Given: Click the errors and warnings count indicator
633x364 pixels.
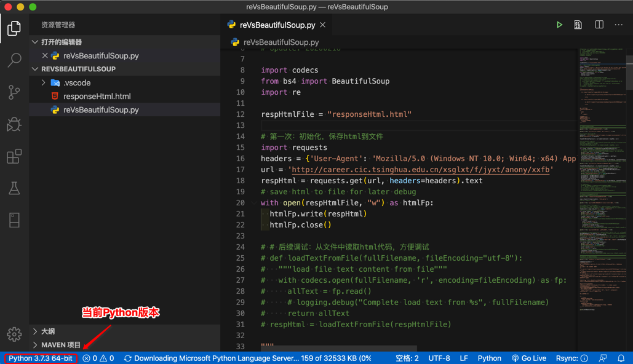Looking at the screenshot, I should point(98,358).
